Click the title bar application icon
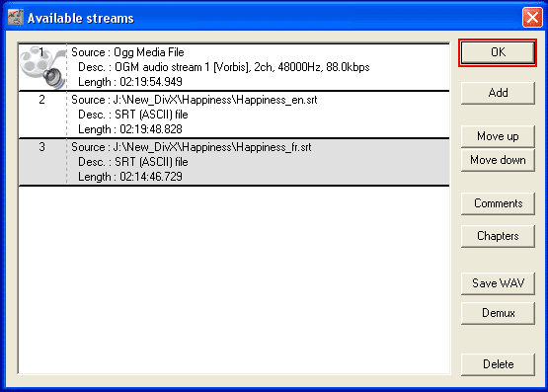The height and width of the screenshot is (392, 548). (x=16, y=17)
